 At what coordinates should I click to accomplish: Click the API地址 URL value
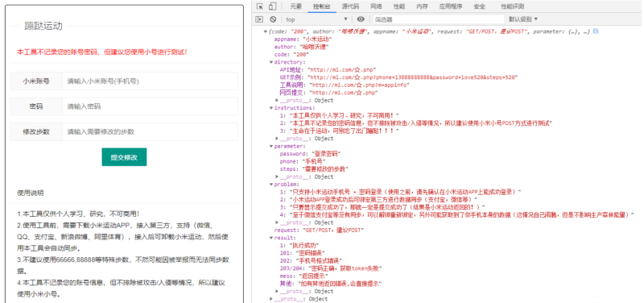click(341, 70)
